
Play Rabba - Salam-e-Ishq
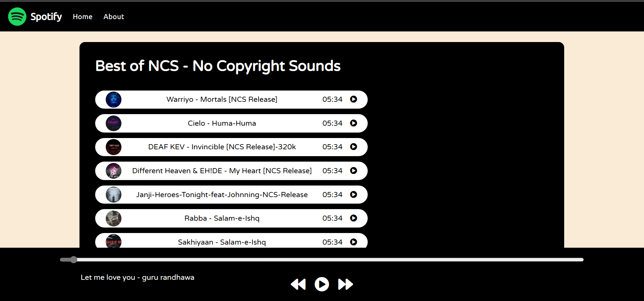[354, 218]
